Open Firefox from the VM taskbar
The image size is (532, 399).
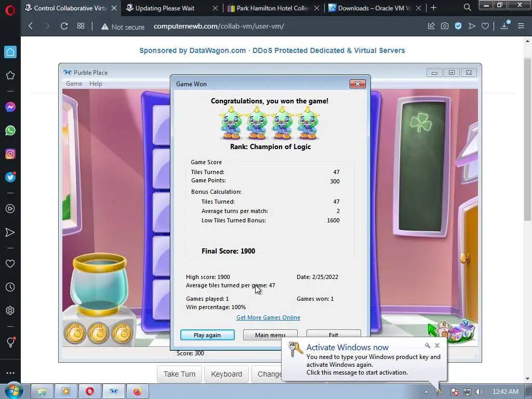(137, 392)
